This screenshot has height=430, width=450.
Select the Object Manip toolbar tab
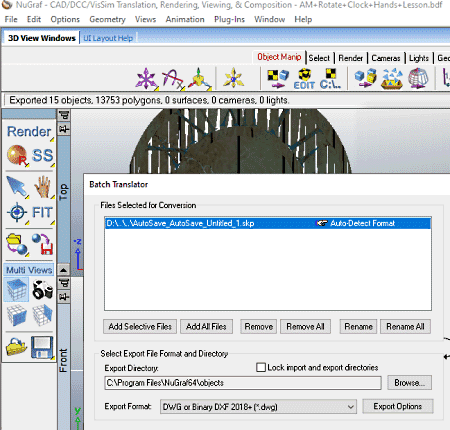[x=279, y=57]
